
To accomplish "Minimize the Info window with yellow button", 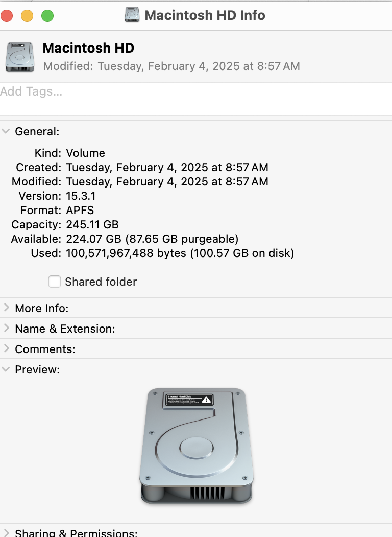I will [27, 16].
